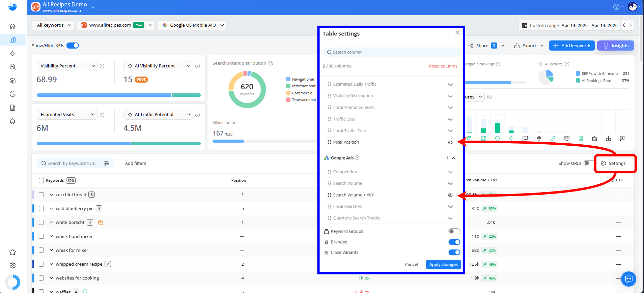Toggle the Show URLs switch

click(589, 163)
